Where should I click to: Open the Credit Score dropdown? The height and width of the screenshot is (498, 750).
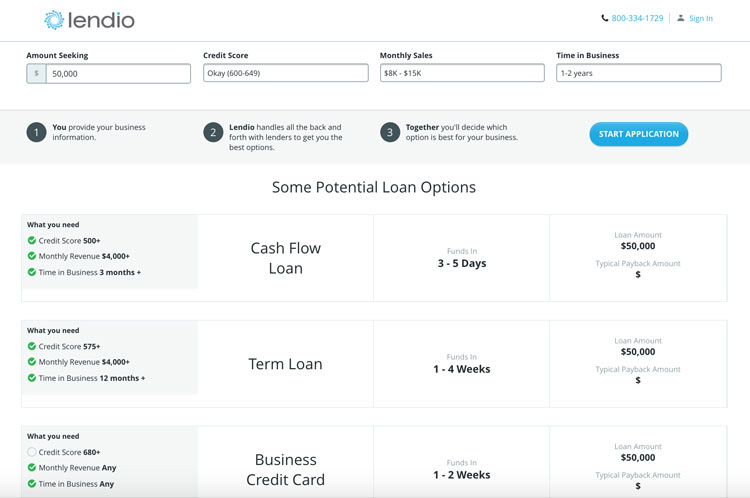286,73
